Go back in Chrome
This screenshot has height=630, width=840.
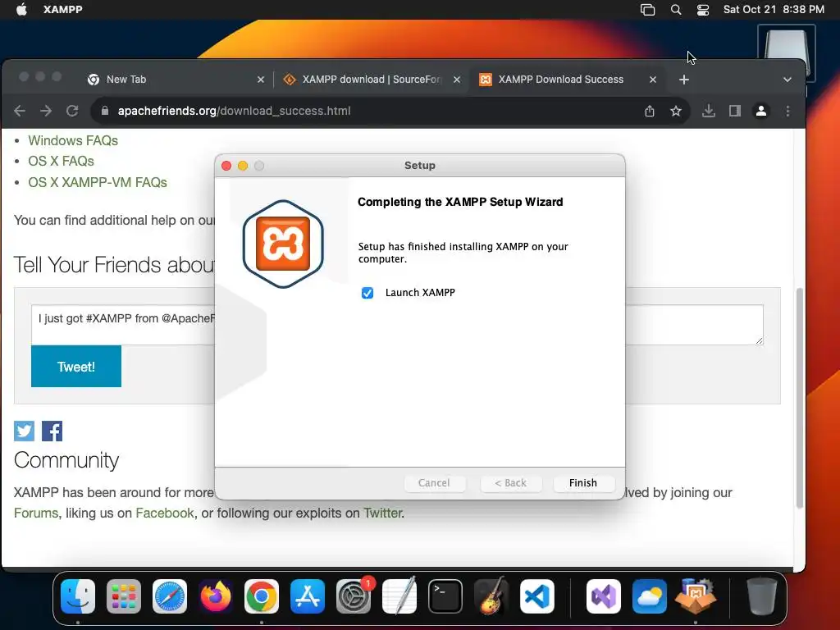click(x=20, y=111)
